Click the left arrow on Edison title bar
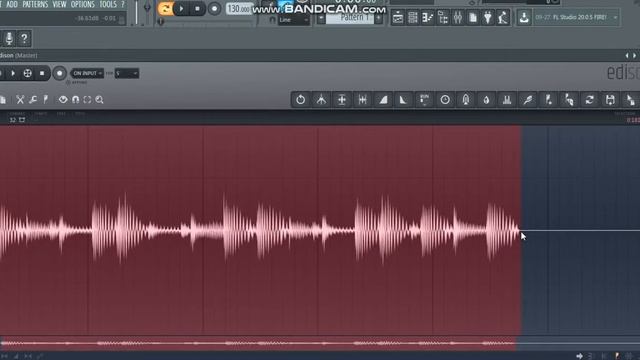 tap(627, 56)
